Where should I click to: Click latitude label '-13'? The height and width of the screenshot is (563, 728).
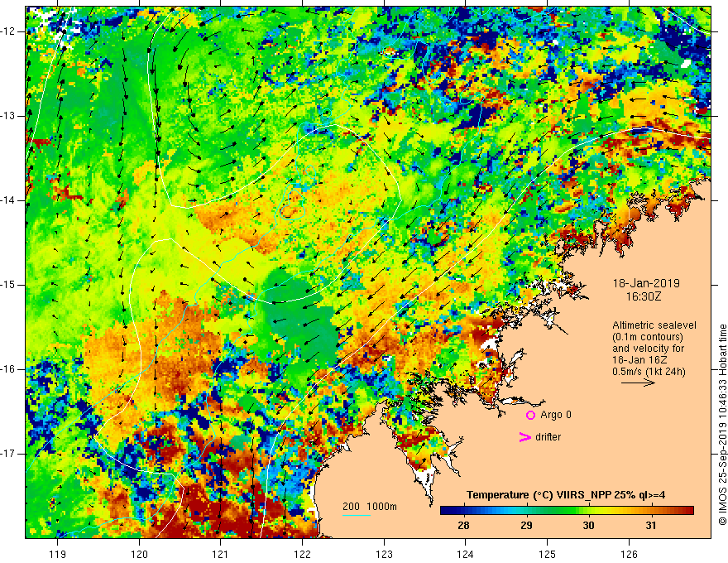click(8, 116)
